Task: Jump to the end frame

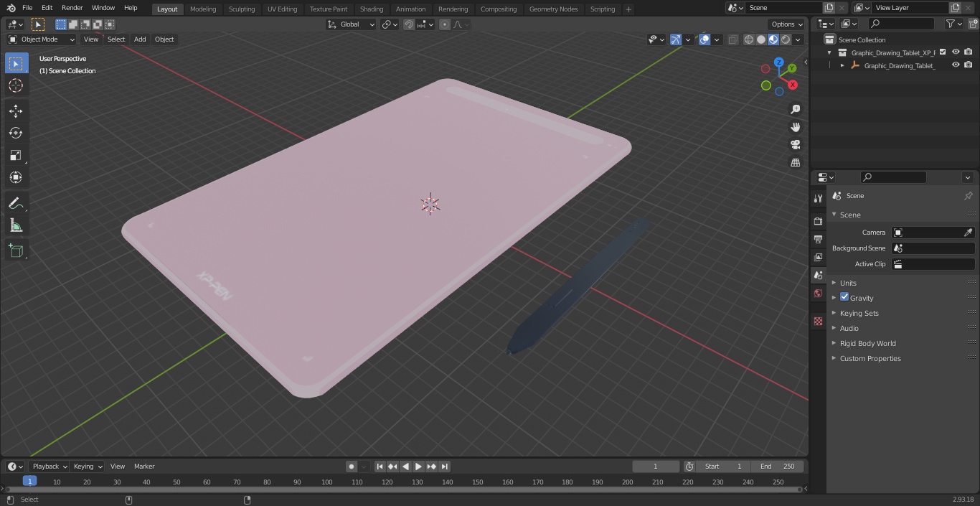Action: tap(444, 467)
